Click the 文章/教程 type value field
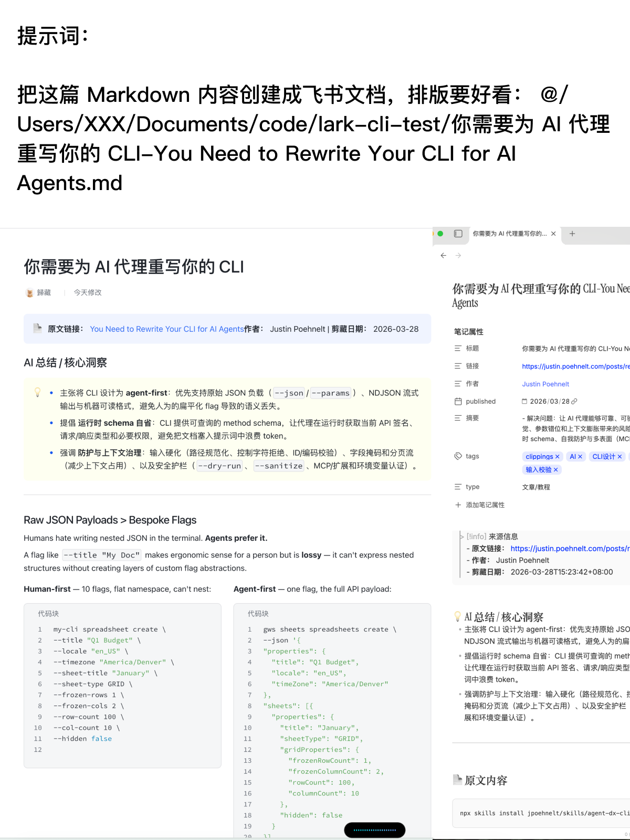 tap(536, 487)
